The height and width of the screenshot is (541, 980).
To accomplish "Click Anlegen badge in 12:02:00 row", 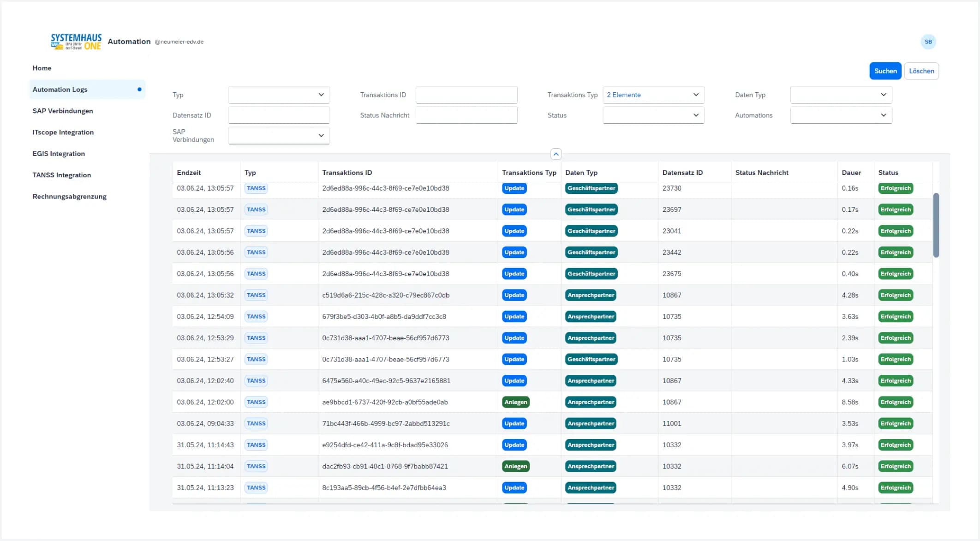I will pyautogui.click(x=515, y=402).
